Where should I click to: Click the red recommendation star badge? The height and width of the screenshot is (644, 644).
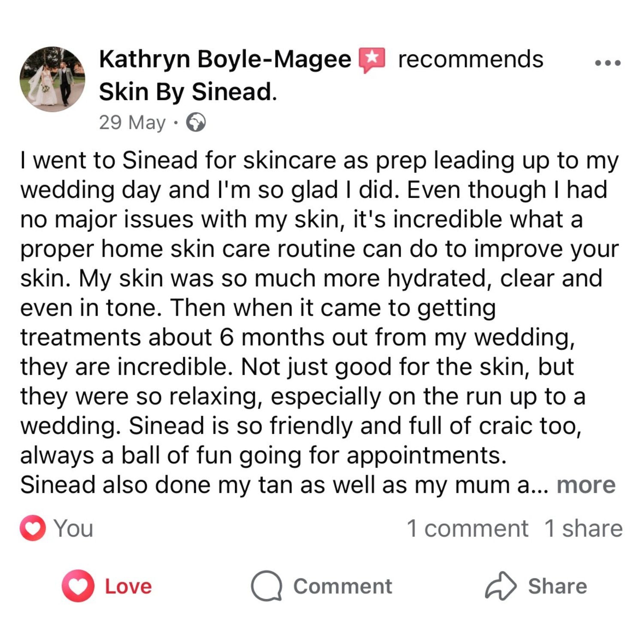(x=372, y=59)
